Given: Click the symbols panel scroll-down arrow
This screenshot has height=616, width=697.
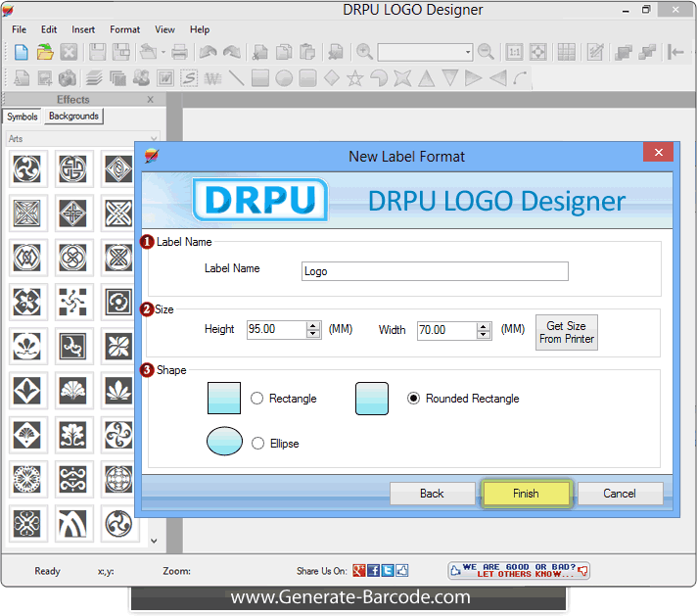Looking at the screenshot, I should click(154, 541).
